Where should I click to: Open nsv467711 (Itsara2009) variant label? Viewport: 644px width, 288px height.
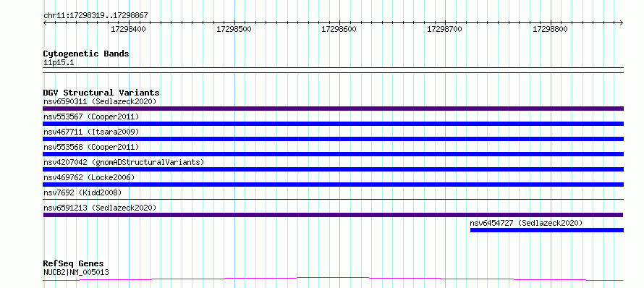pyautogui.click(x=91, y=132)
